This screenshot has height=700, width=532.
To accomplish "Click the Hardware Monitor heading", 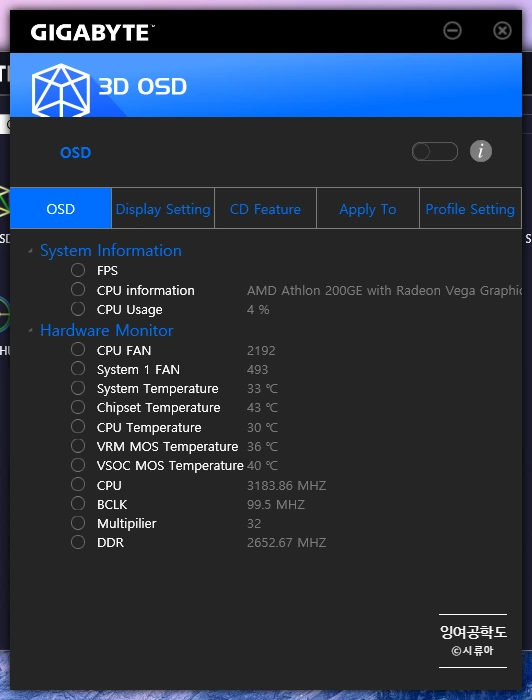I will [107, 331].
